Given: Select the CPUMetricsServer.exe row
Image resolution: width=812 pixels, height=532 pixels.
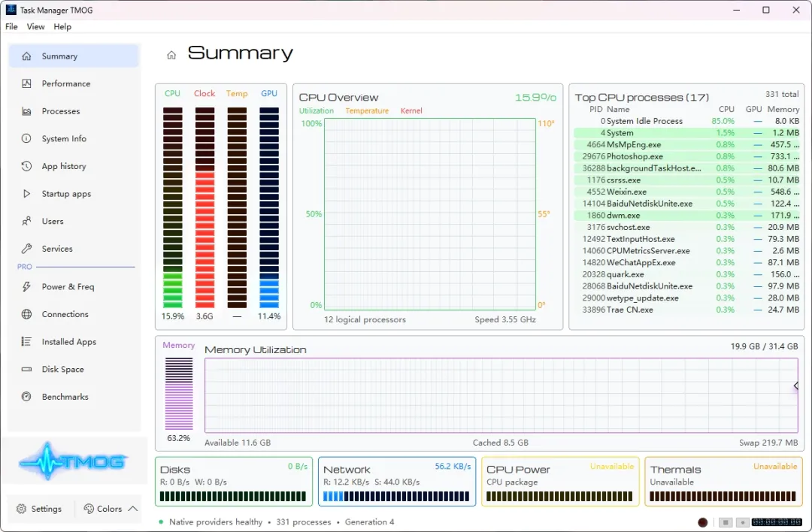Looking at the screenshot, I should [x=686, y=250].
